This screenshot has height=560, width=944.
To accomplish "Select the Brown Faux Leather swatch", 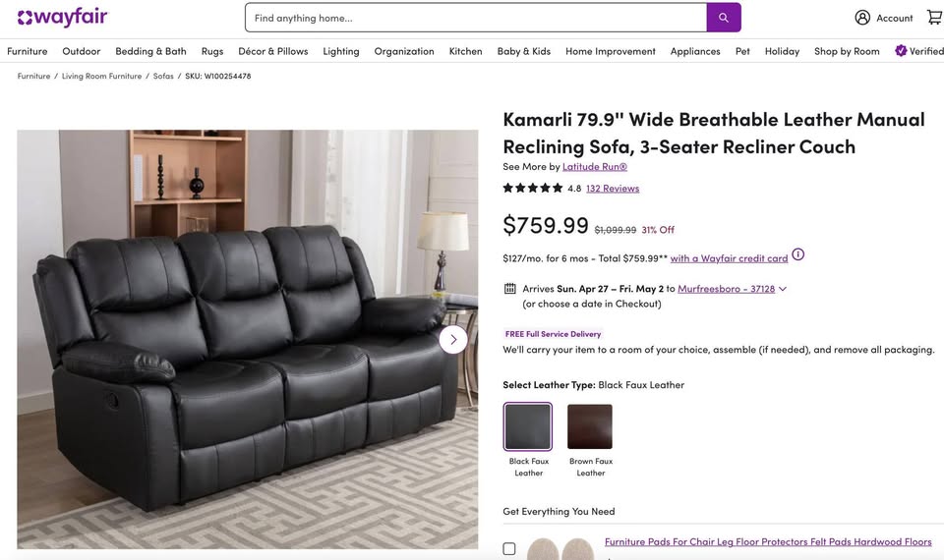I will point(590,426).
